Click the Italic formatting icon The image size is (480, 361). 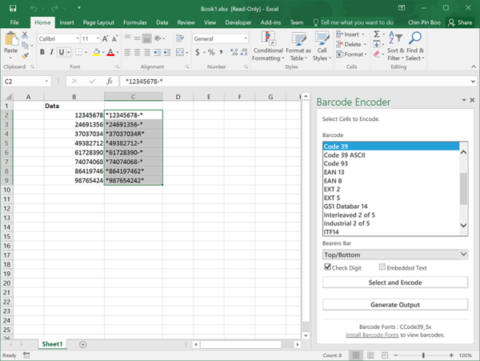(x=52, y=52)
